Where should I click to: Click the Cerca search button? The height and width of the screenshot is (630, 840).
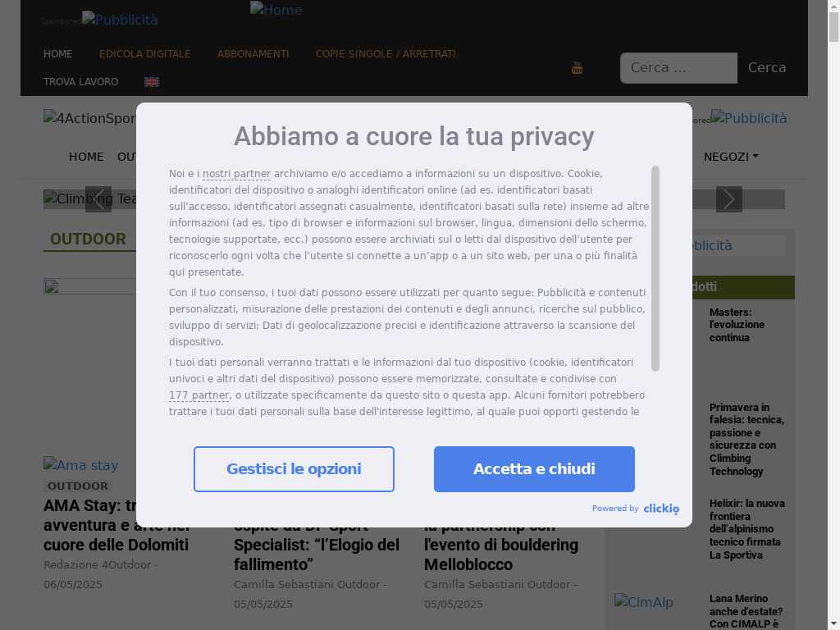coord(767,68)
